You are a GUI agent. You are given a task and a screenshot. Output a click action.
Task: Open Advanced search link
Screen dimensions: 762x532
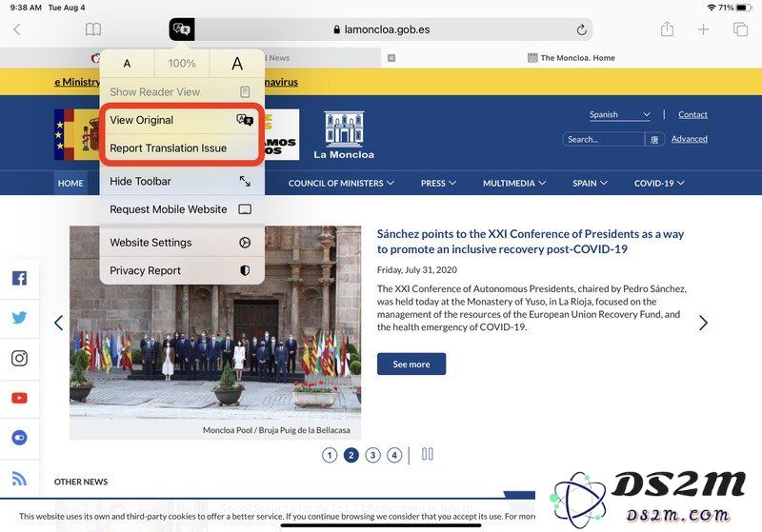click(x=689, y=139)
